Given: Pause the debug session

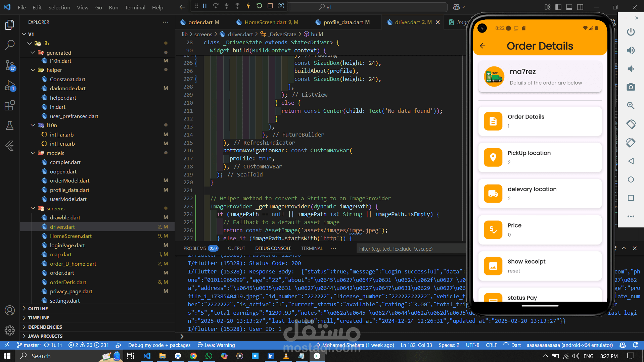Looking at the screenshot, I should [x=205, y=6].
